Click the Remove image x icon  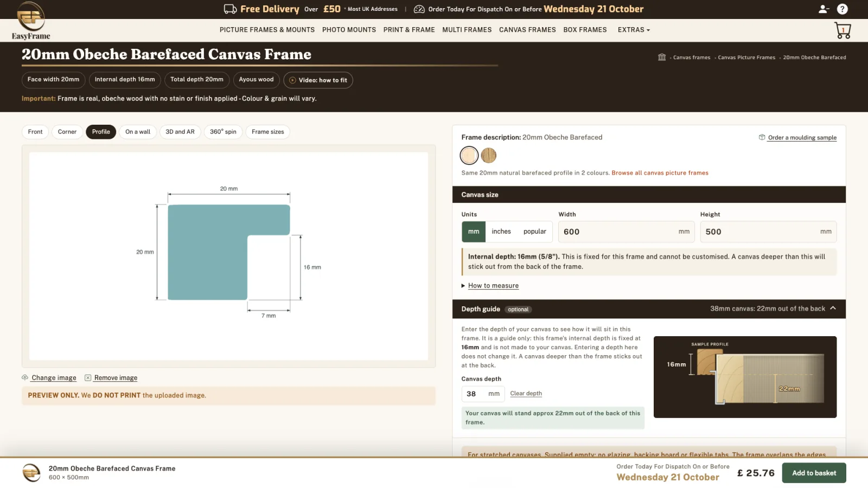pyautogui.click(x=88, y=377)
